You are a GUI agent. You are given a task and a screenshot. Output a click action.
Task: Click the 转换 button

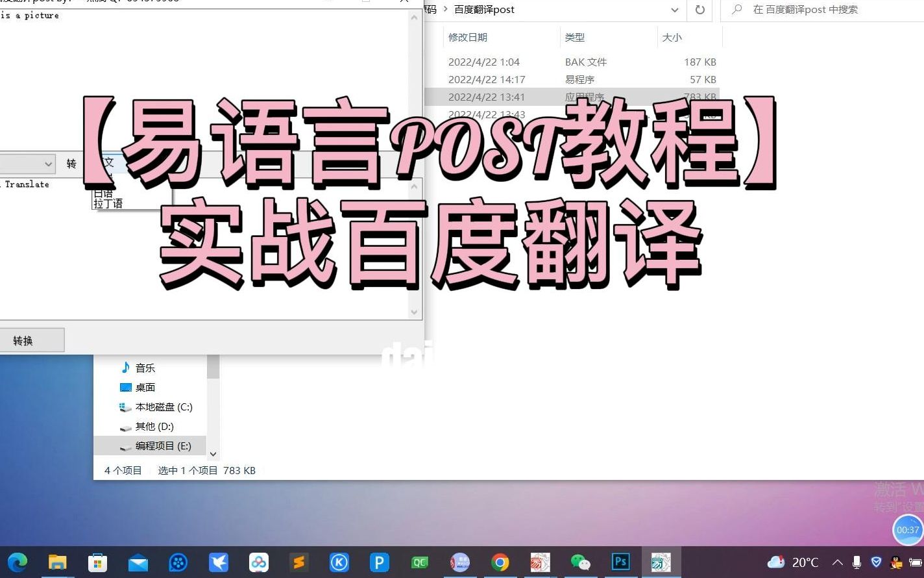click(x=31, y=340)
